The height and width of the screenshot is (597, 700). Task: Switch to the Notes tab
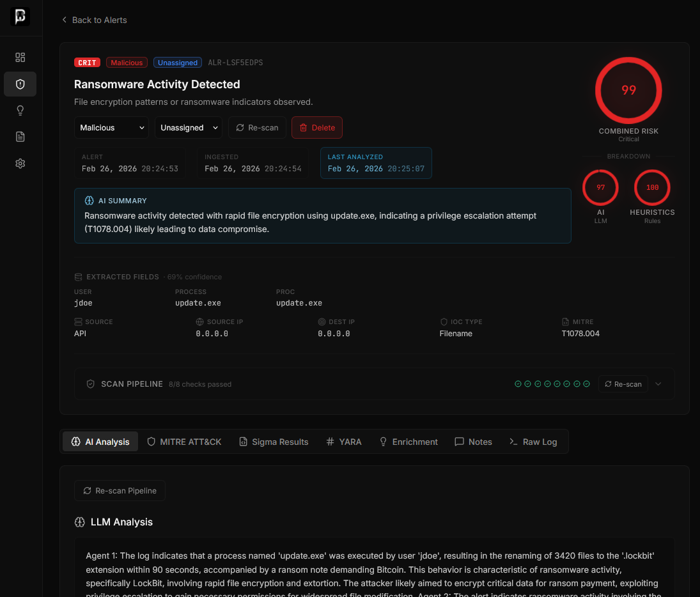tap(473, 442)
